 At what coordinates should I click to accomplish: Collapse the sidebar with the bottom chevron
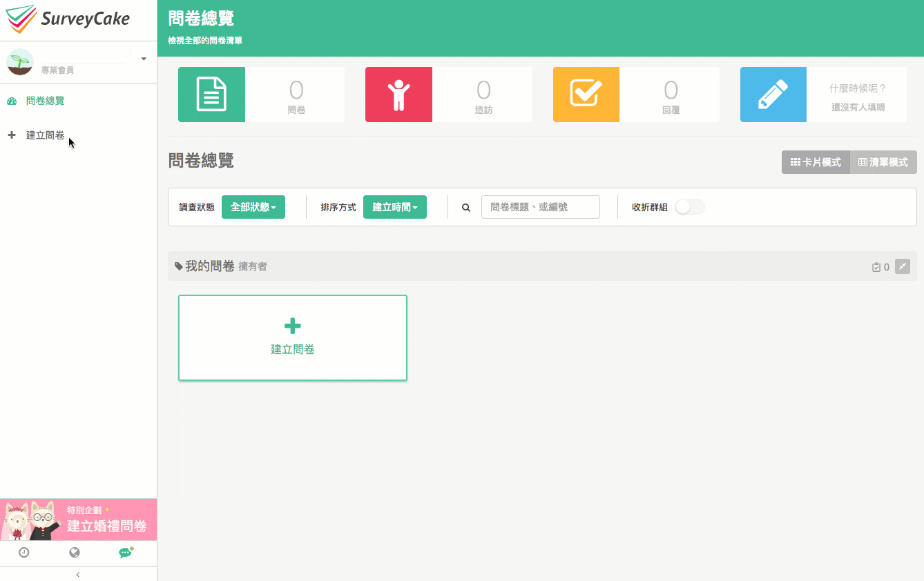pos(78,574)
